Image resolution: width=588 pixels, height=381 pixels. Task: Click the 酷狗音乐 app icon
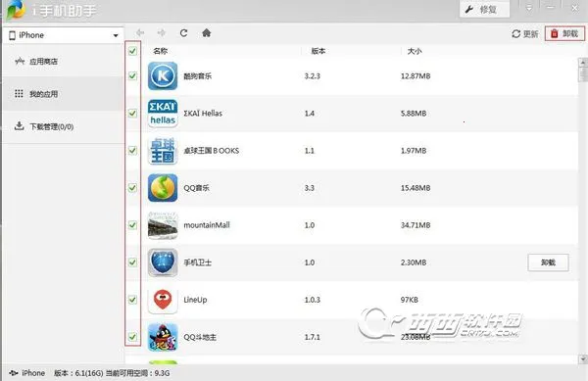[163, 75]
